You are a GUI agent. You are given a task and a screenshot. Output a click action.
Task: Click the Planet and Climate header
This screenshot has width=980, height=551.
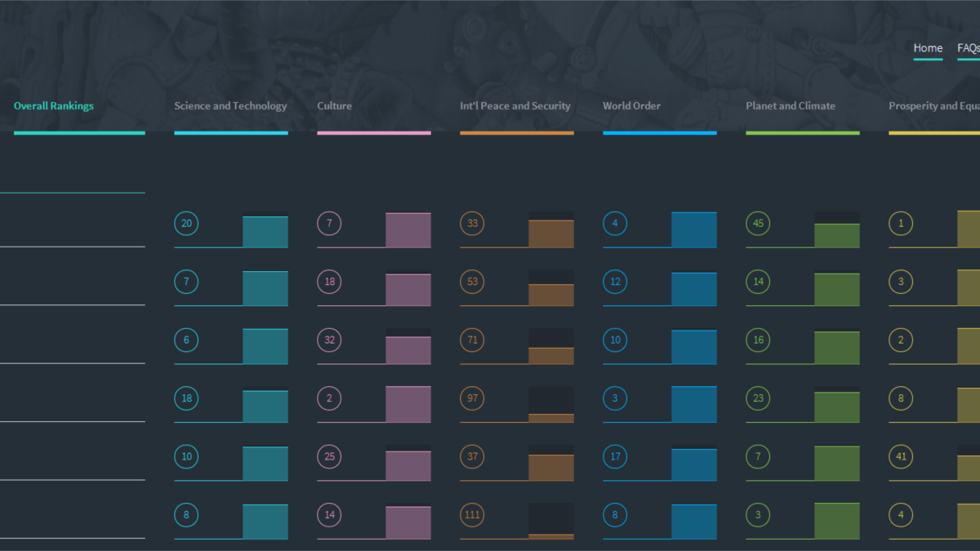(x=791, y=106)
